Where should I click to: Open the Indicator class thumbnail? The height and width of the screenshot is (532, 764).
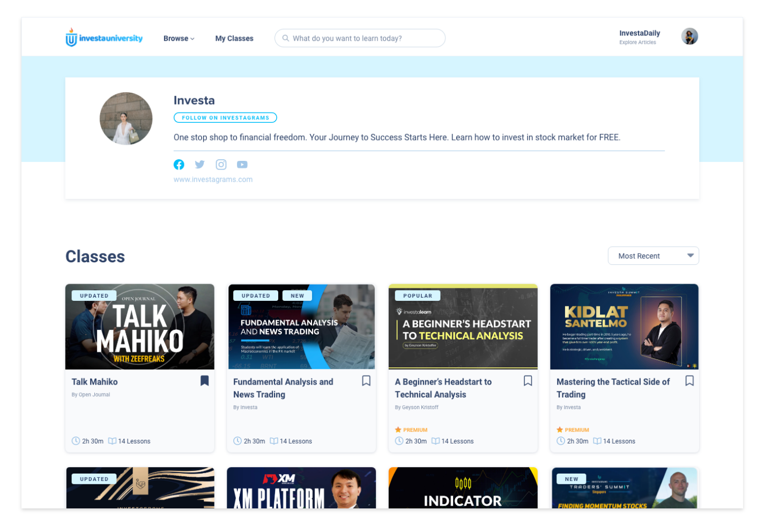coord(463,487)
